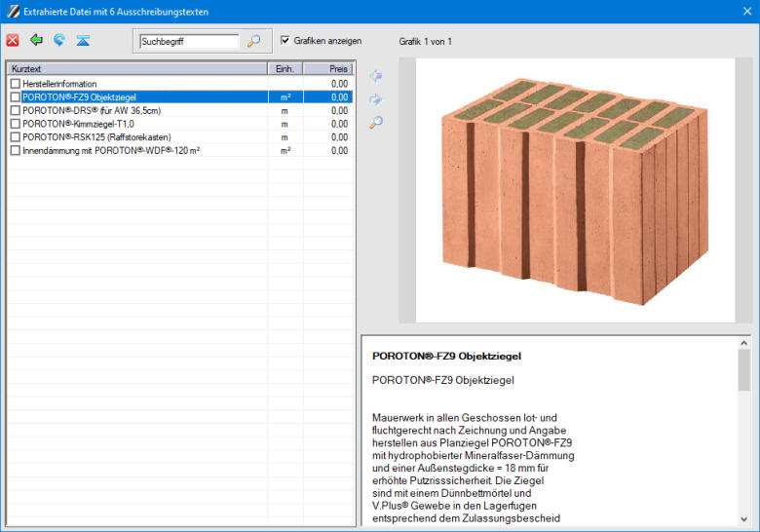Close the Extrahierte Datei dialog window
The width and height of the screenshot is (760, 532).
pyautogui.click(x=747, y=11)
